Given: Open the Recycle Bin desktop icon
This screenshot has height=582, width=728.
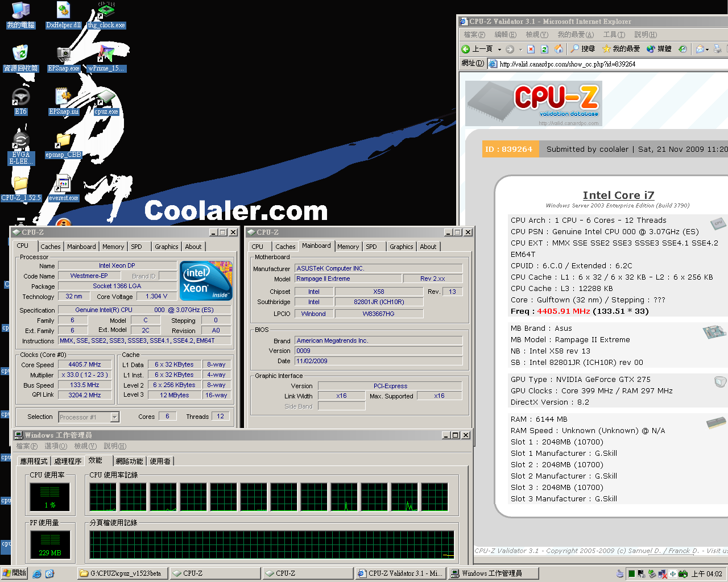Looking at the screenshot, I should [x=20, y=59].
